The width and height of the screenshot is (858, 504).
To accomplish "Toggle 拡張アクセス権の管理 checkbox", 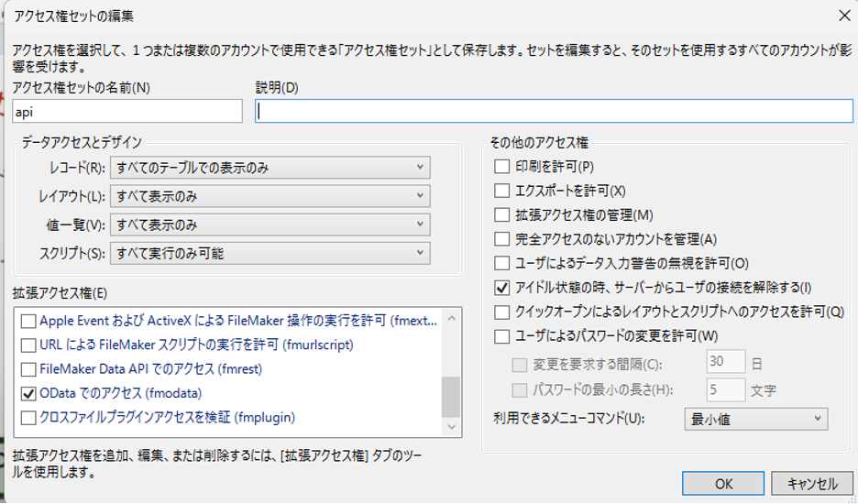I will coord(501,214).
